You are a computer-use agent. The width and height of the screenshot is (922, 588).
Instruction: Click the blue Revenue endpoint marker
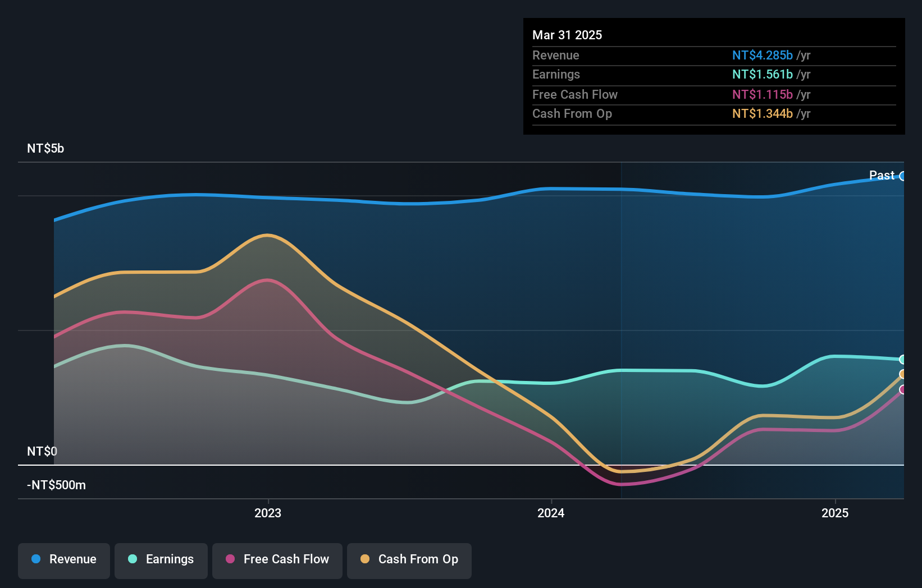pyautogui.click(x=903, y=176)
